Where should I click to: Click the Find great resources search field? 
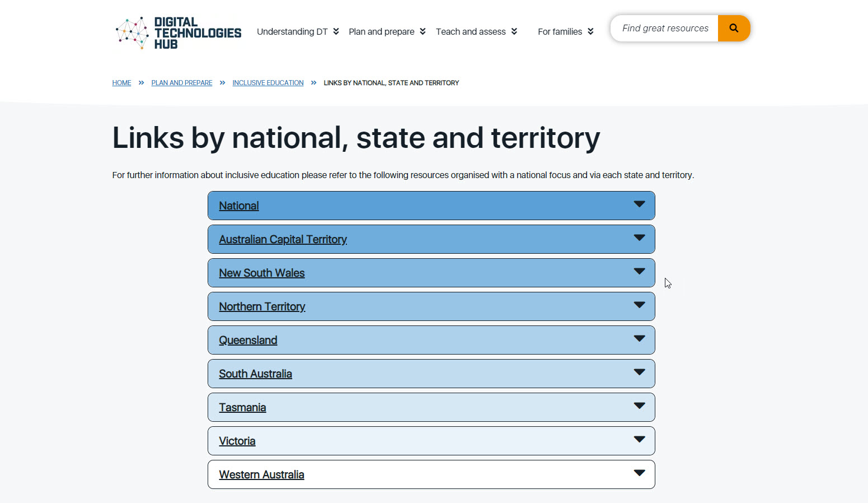tap(665, 29)
